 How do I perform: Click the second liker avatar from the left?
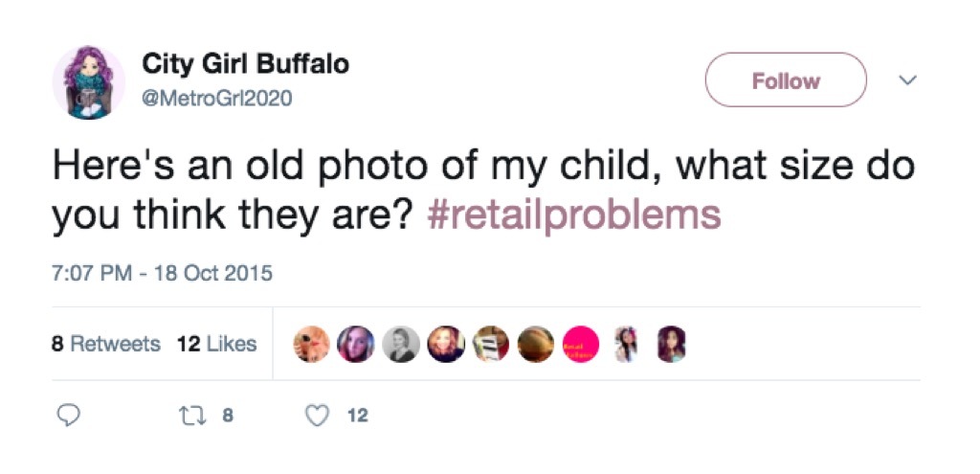coord(357,344)
